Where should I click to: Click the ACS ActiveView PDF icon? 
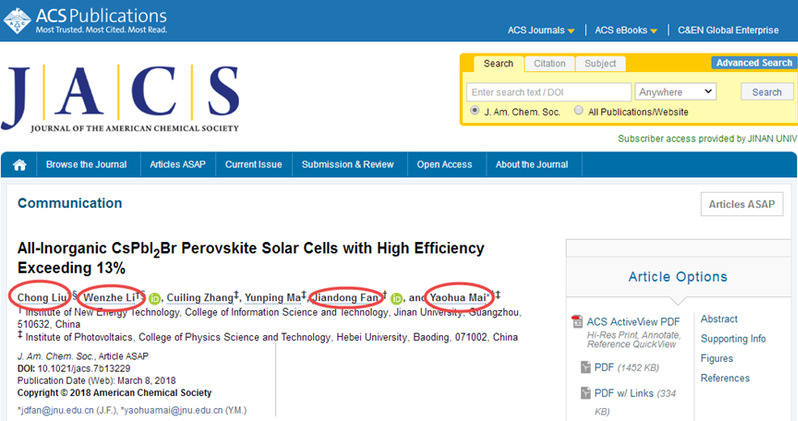[x=577, y=322]
